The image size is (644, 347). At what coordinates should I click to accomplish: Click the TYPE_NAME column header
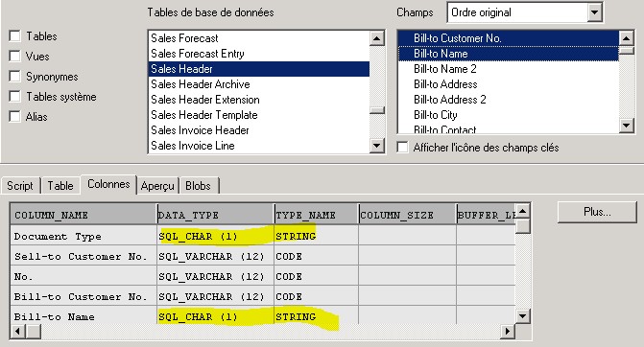[317, 215]
